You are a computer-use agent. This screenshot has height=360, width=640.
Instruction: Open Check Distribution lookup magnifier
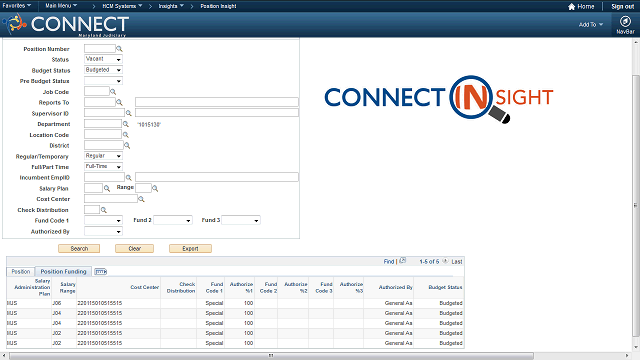tap(104, 210)
